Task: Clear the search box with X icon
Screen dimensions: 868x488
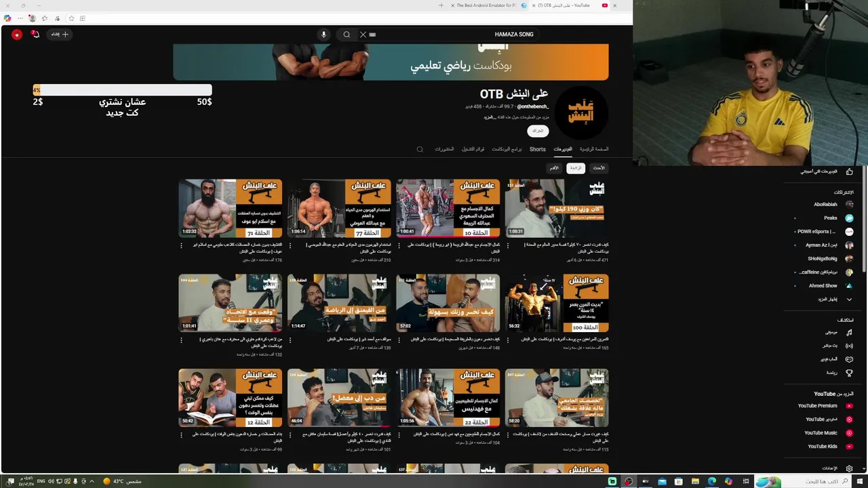Action: pos(363,35)
